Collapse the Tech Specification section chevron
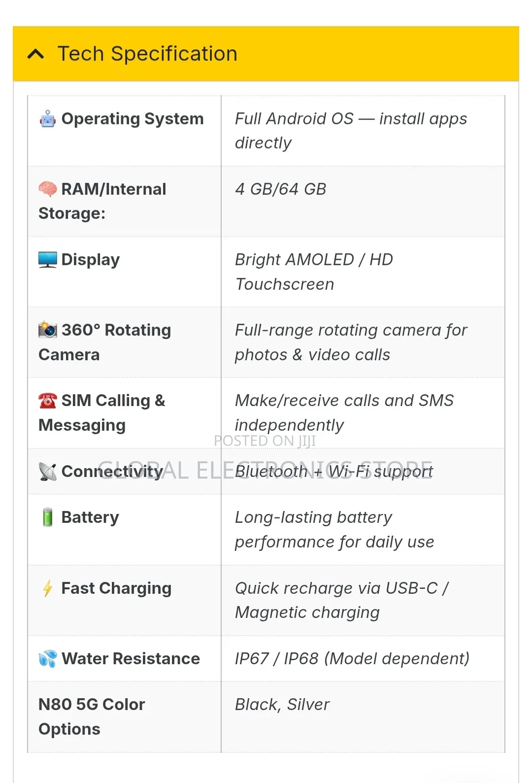Image resolution: width=532 pixels, height=783 pixels. click(36, 54)
